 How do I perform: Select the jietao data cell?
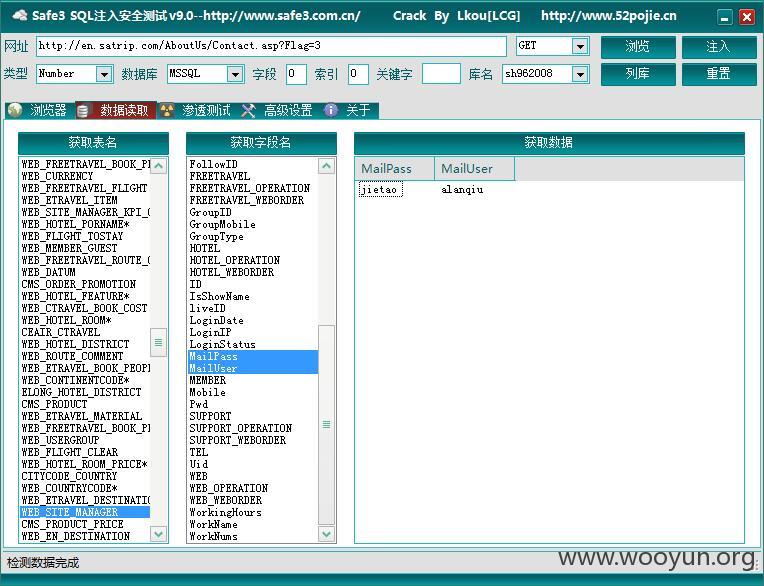[381, 189]
